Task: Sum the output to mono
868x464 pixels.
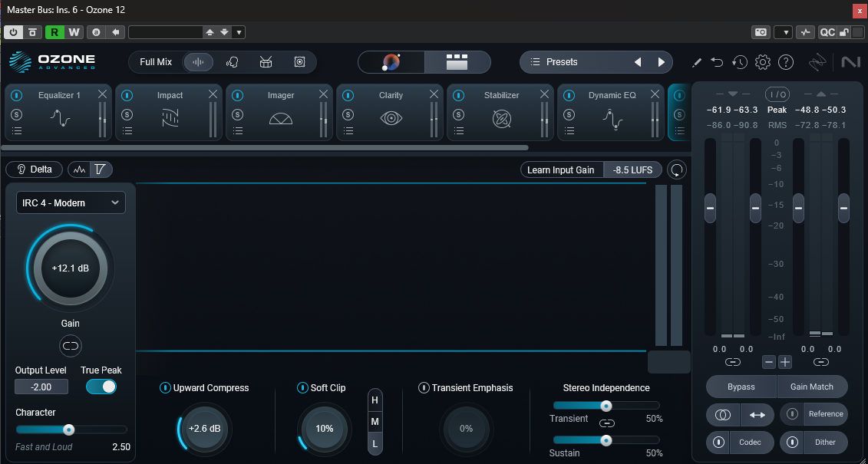Action: click(x=723, y=415)
